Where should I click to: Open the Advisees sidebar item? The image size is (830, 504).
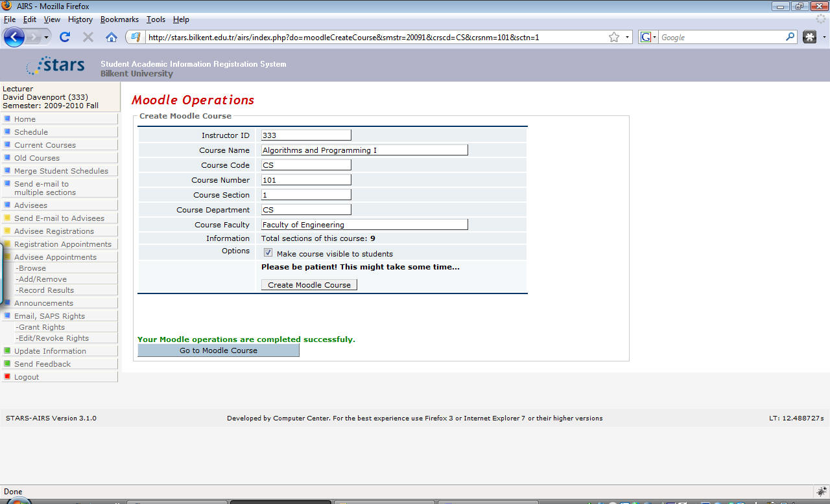[x=60, y=205]
